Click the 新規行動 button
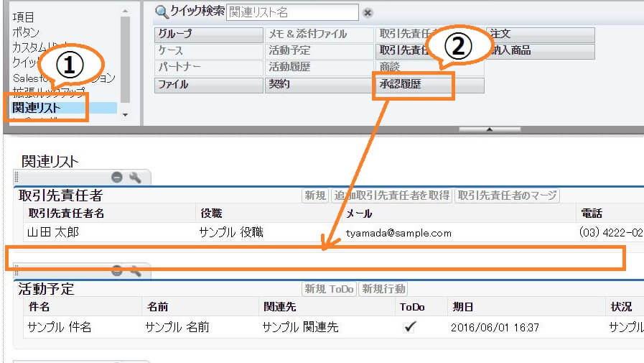 click(383, 289)
